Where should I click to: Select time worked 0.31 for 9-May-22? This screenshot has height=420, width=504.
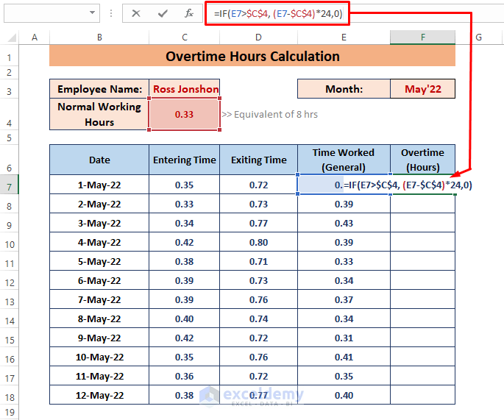tap(344, 338)
